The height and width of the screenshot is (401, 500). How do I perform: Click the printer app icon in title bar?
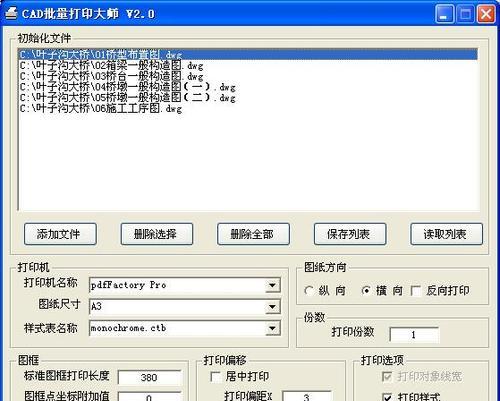pyautogui.click(x=11, y=14)
